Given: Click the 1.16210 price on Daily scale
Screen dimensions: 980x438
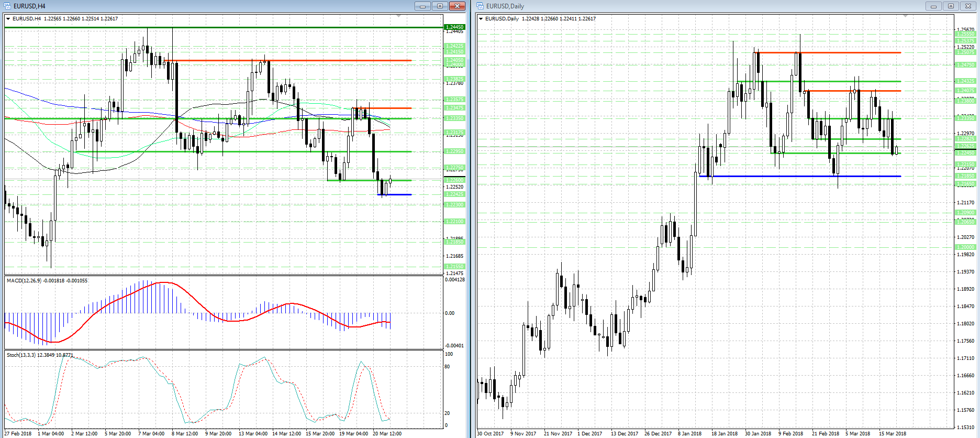Looking at the screenshot, I should (966, 393).
